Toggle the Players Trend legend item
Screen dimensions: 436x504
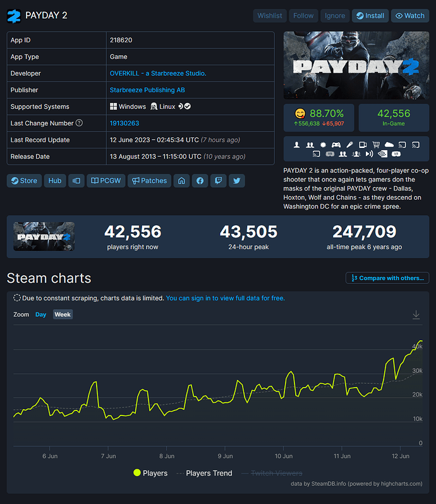pos(204,473)
